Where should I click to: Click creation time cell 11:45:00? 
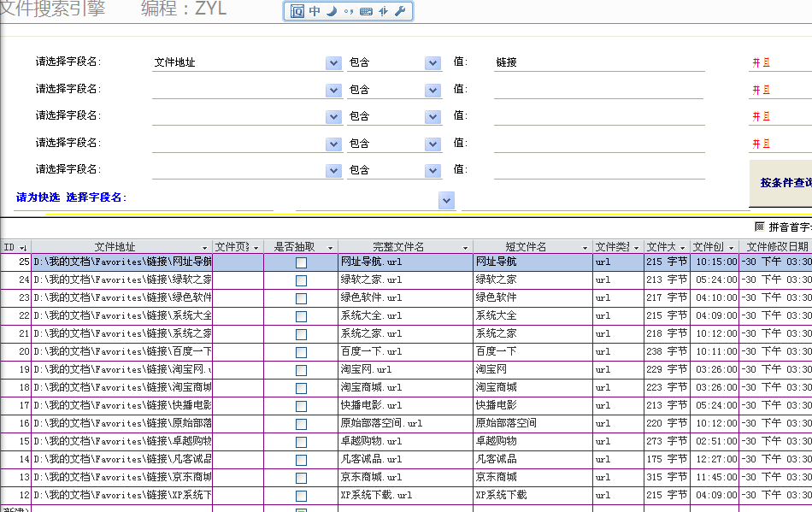click(x=716, y=477)
